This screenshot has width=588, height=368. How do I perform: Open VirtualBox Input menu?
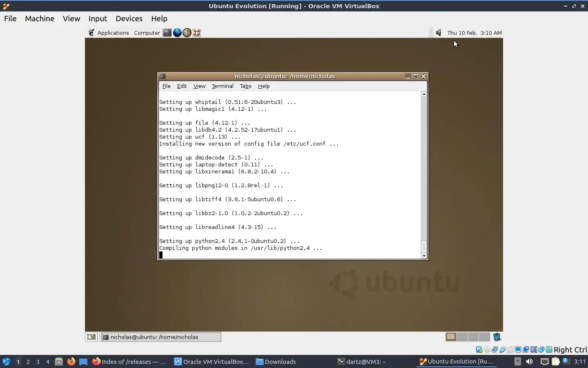(x=98, y=18)
